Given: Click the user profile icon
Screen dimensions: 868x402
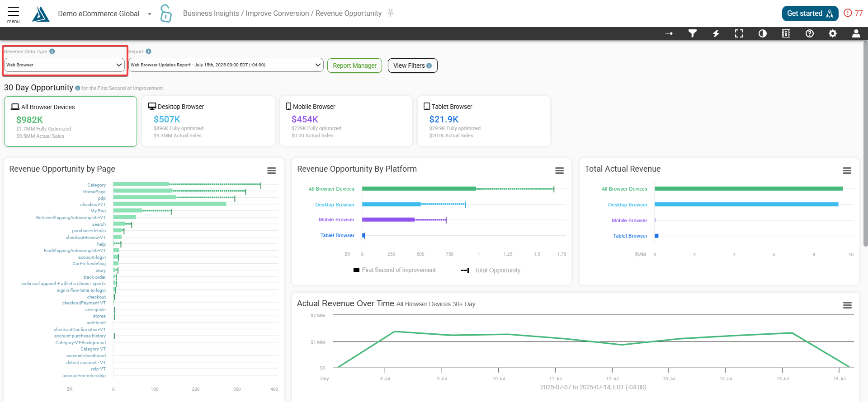Looking at the screenshot, I should (x=856, y=33).
